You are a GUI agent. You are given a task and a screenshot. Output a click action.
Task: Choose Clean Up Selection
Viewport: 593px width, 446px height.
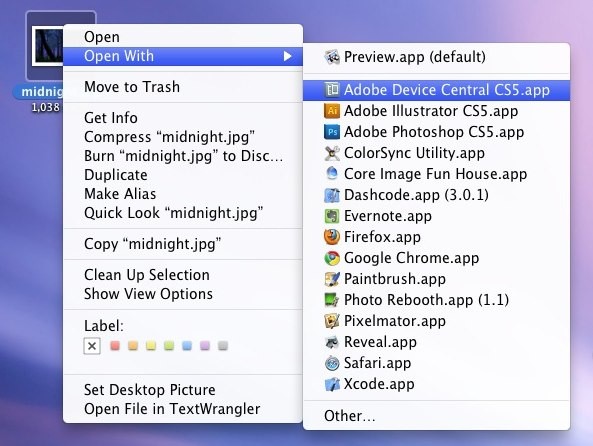pyautogui.click(x=183, y=275)
